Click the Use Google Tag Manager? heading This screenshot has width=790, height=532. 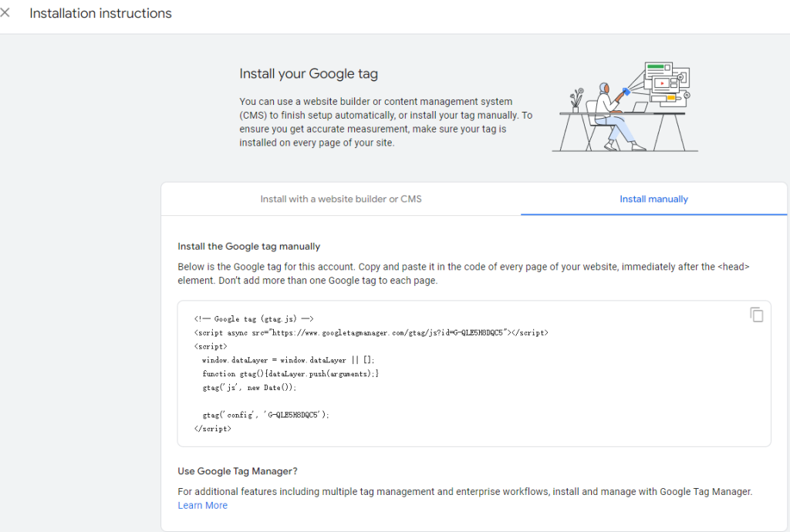(237, 471)
